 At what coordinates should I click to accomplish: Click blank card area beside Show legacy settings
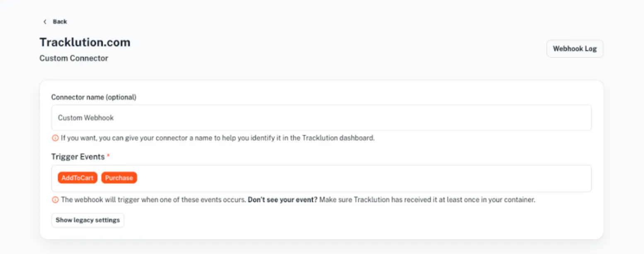click(x=356, y=220)
